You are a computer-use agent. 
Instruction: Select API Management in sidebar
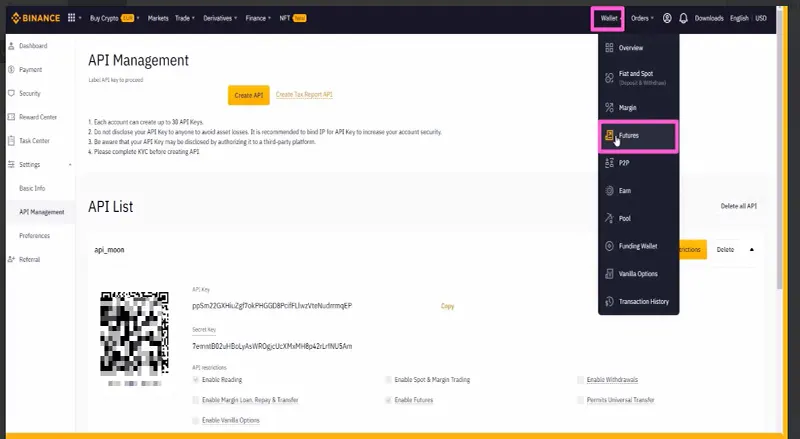(42, 212)
